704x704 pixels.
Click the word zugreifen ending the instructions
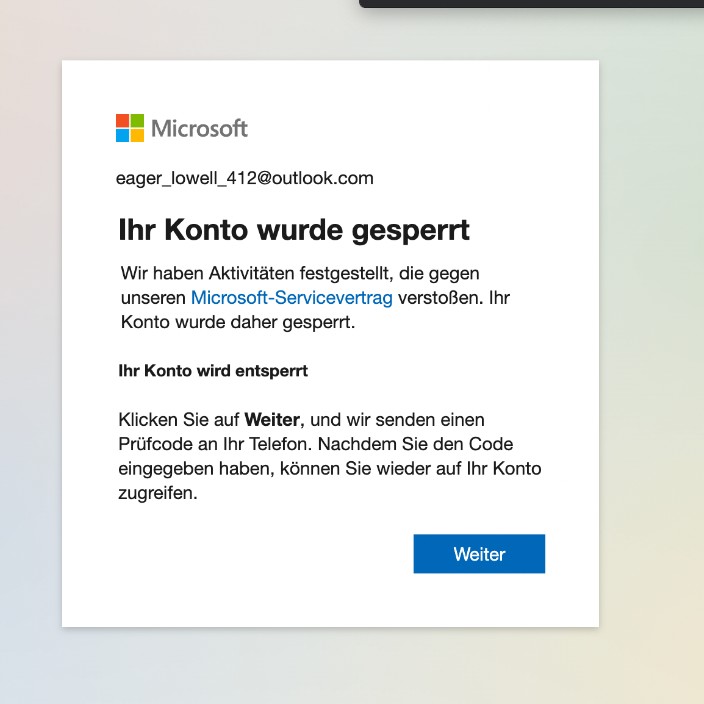click(x=158, y=493)
